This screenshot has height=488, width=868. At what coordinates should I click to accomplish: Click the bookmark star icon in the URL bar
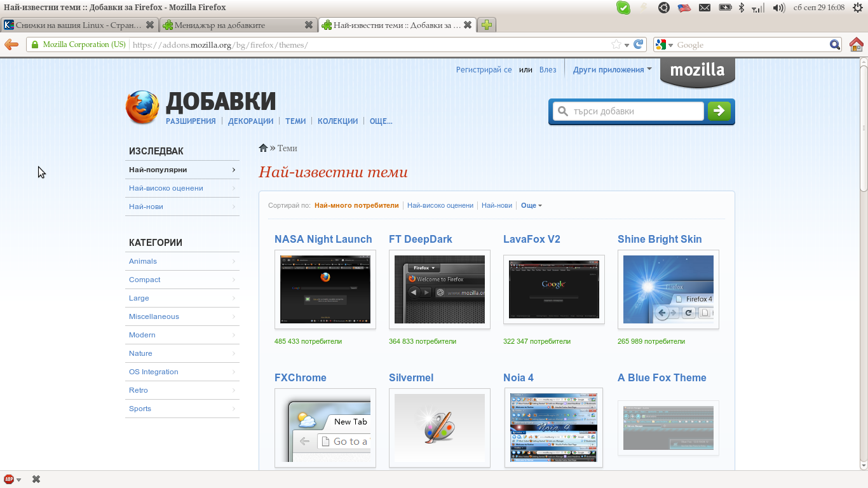pos(616,44)
